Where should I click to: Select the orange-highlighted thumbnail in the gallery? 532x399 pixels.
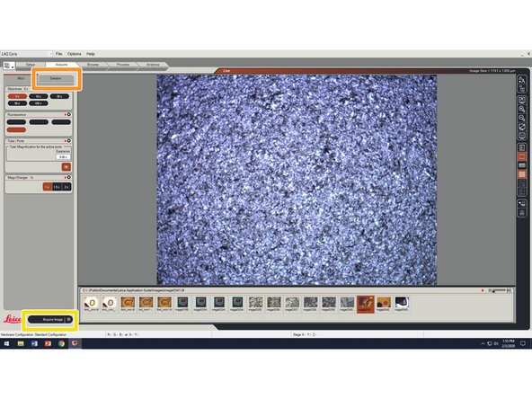[x=366, y=304]
